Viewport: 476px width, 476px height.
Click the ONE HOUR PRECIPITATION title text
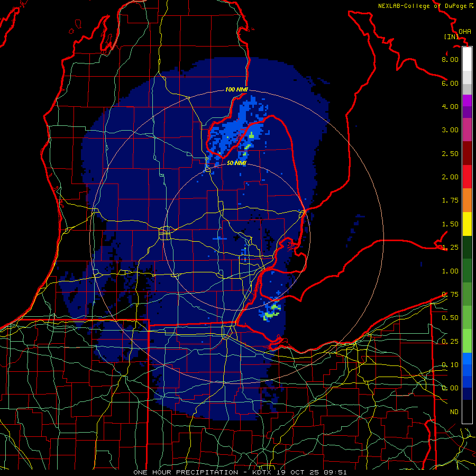click(x=186, y=472)
